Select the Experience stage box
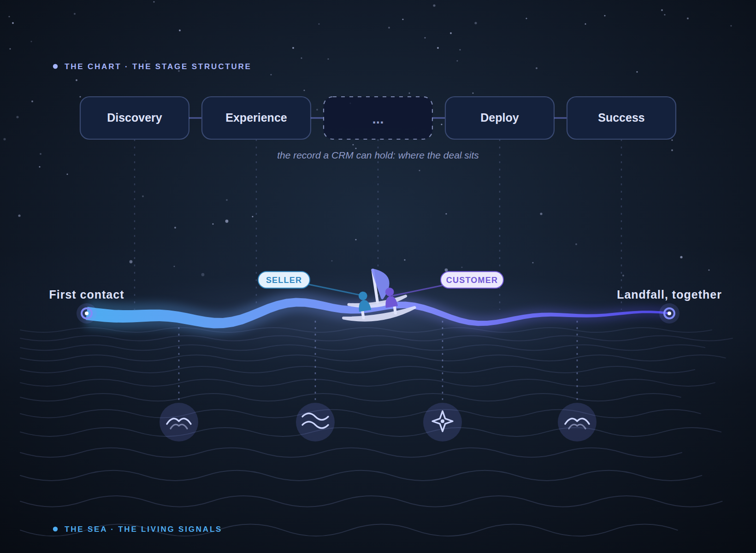The height and width of the screenshot is (553, 756). (x=256, y=118)
